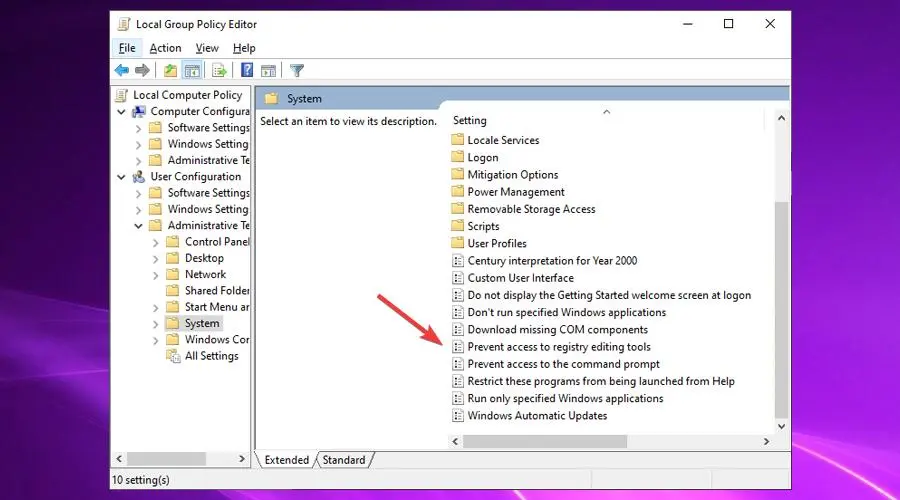This screenshot has width=900, height=500.
Task: Click the Logon folder icon
Action: pos(457,157)
